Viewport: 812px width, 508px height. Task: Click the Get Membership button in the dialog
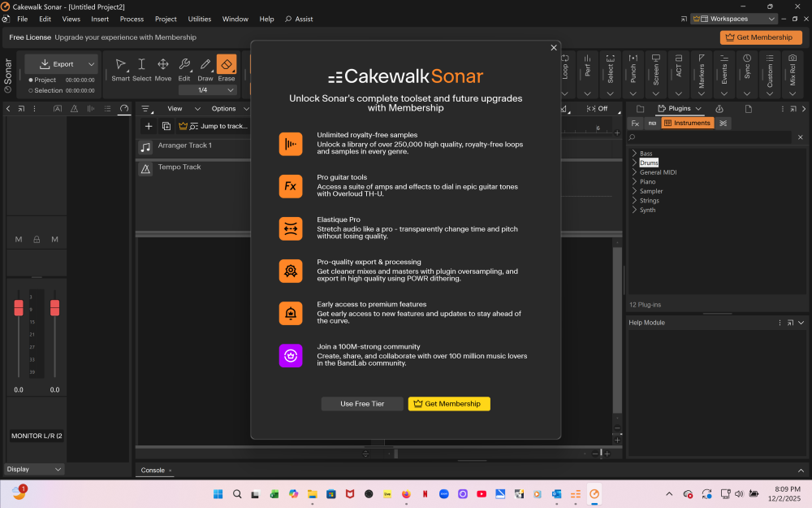(x=449, y=403)
